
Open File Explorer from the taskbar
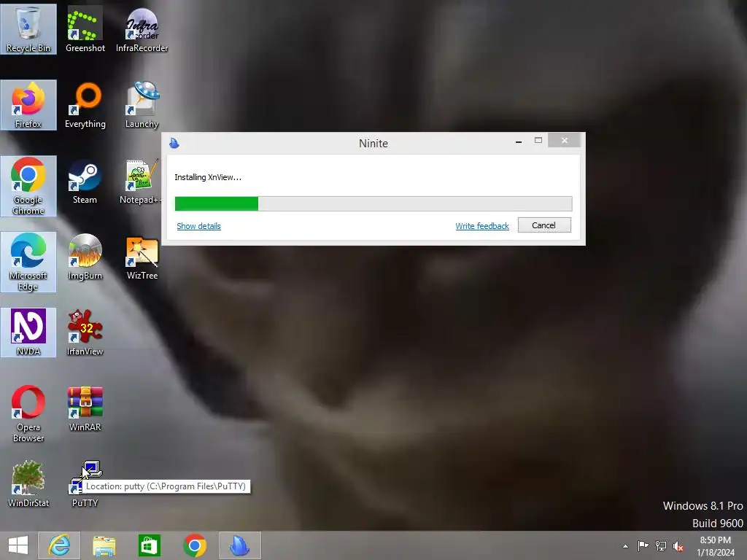coord(104,545)
